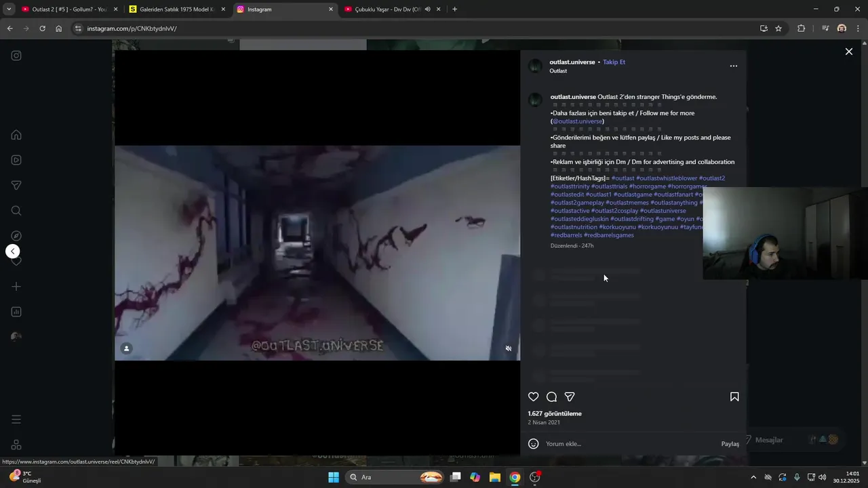
Task: Focus the 'Yorum ekle...' comment field
Action: [631, 444]
